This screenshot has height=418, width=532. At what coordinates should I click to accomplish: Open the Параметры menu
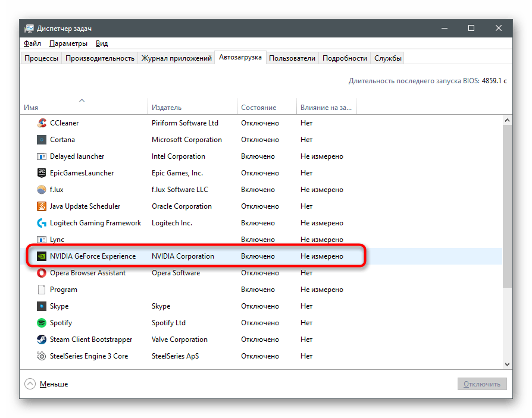68,43
